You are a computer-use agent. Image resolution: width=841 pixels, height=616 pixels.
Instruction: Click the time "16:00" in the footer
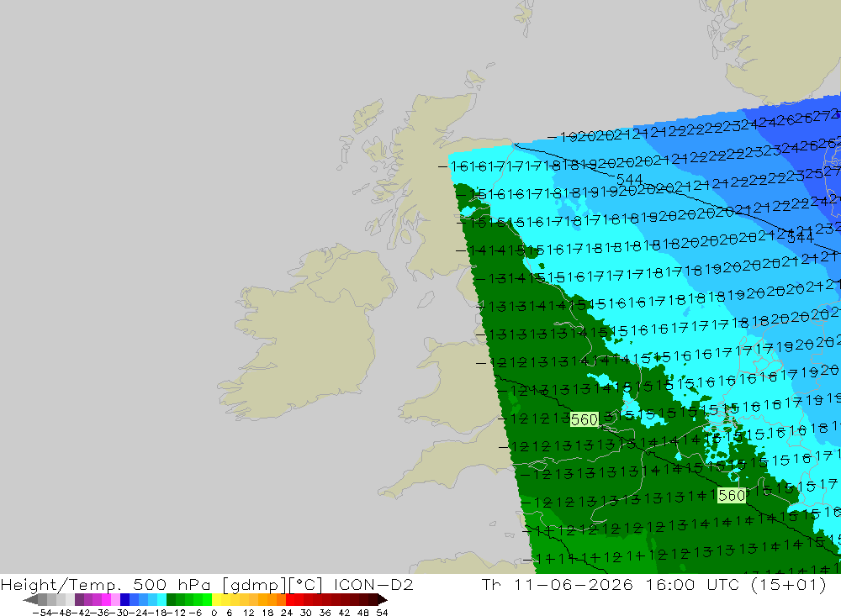click(670, 584)
